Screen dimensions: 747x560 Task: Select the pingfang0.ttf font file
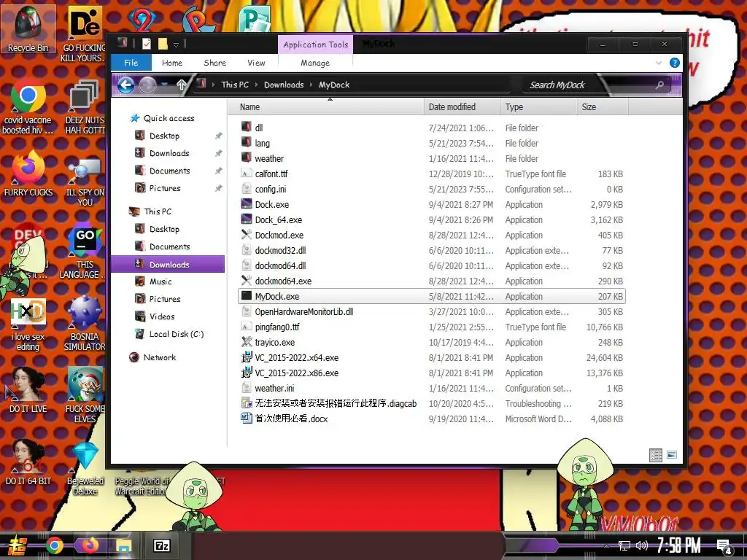click(431, 327)
